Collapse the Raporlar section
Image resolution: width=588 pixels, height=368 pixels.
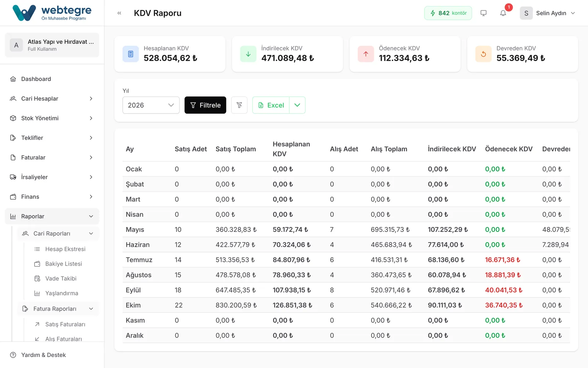pos(52,216)
